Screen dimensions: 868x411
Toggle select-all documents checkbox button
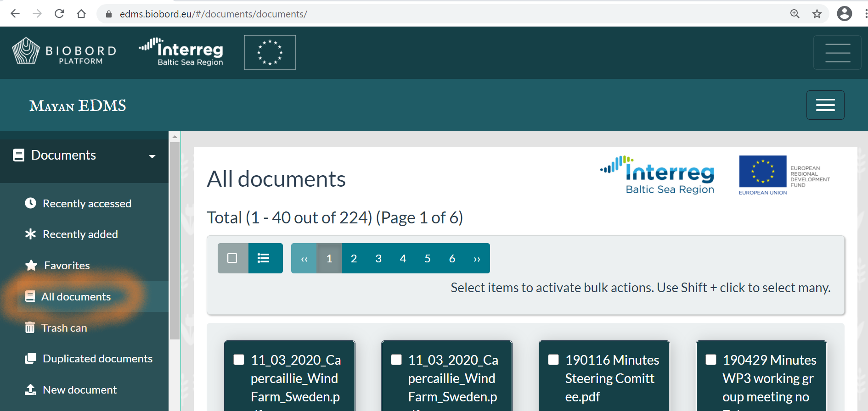233,258
